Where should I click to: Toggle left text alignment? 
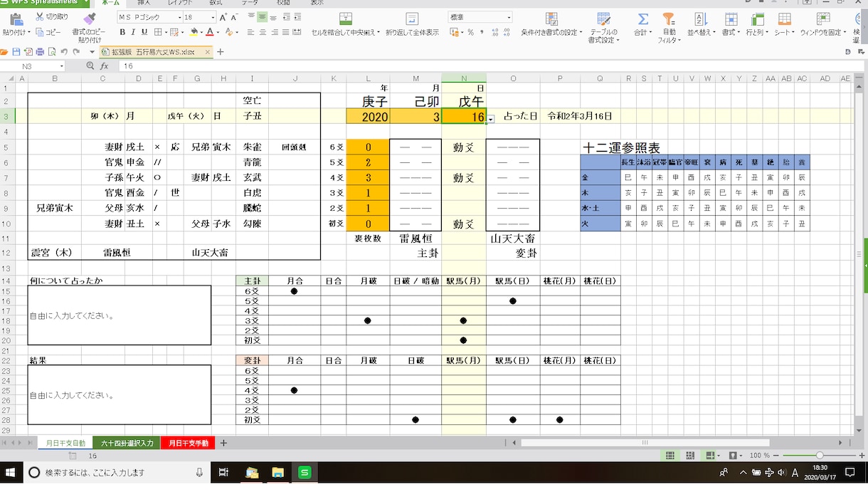250,32
